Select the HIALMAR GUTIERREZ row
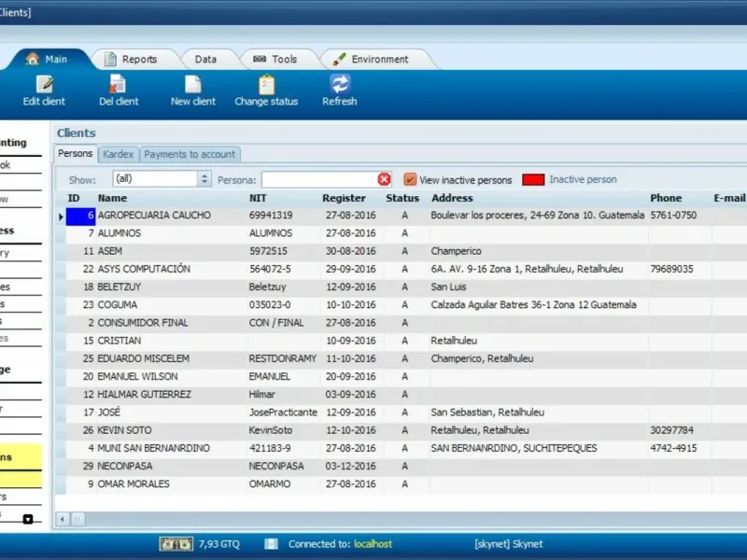The image size is (747, 560). click(401, 394)
